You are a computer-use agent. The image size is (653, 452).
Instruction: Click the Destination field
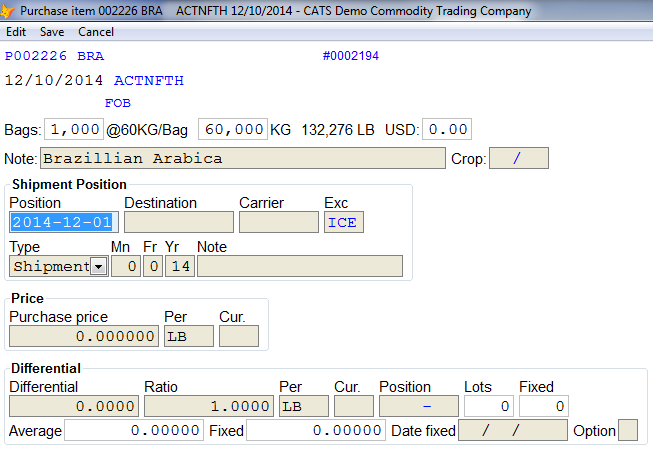179,222
